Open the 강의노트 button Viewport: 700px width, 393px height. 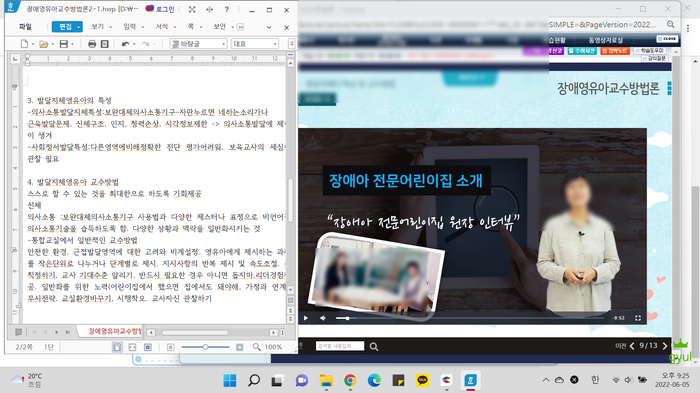pyautogui.click(x=615, y=51)
